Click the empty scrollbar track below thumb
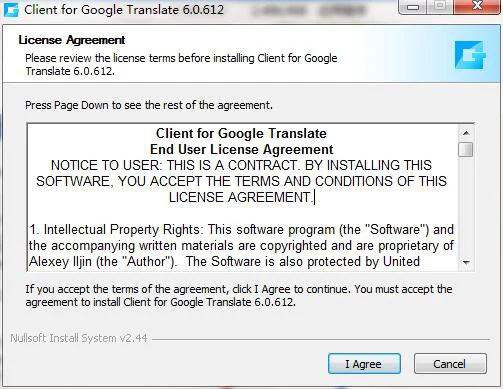Viewport: 503px width, 389px height. 466,205
